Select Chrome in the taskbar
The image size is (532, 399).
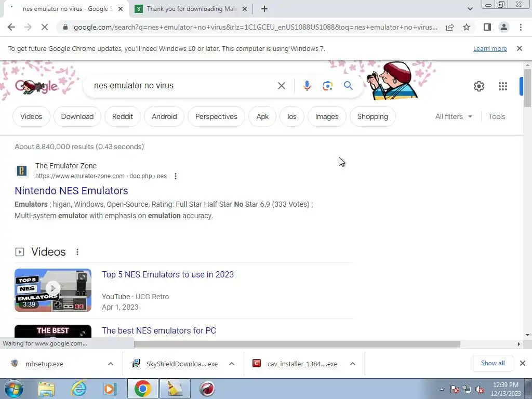[142, 389]
